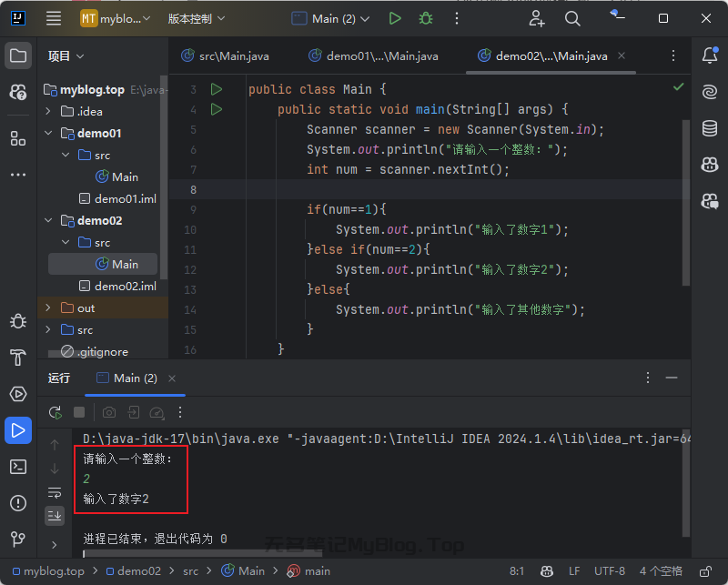Open the myblog.top project dropdown
Screen dimensions: 728x585
[116, 18]
